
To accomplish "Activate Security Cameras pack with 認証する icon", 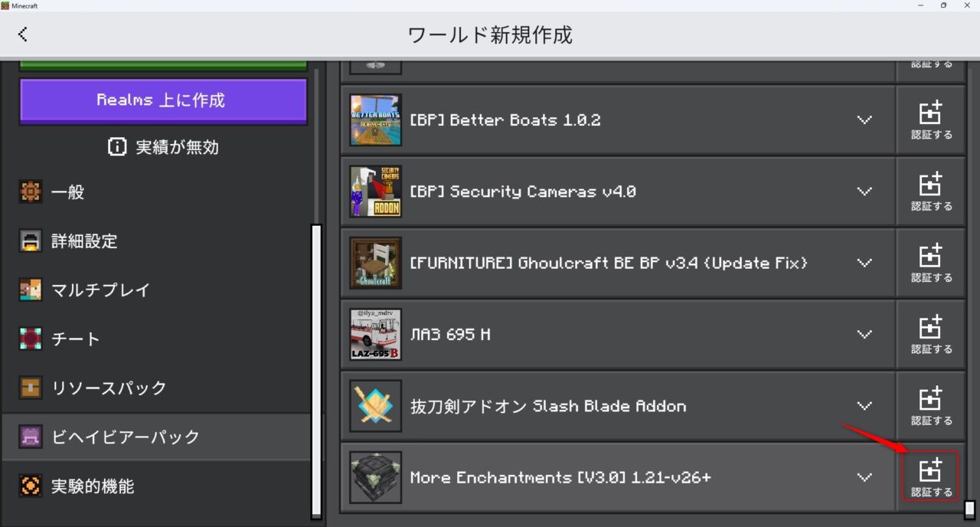I will tap(931, 191).
